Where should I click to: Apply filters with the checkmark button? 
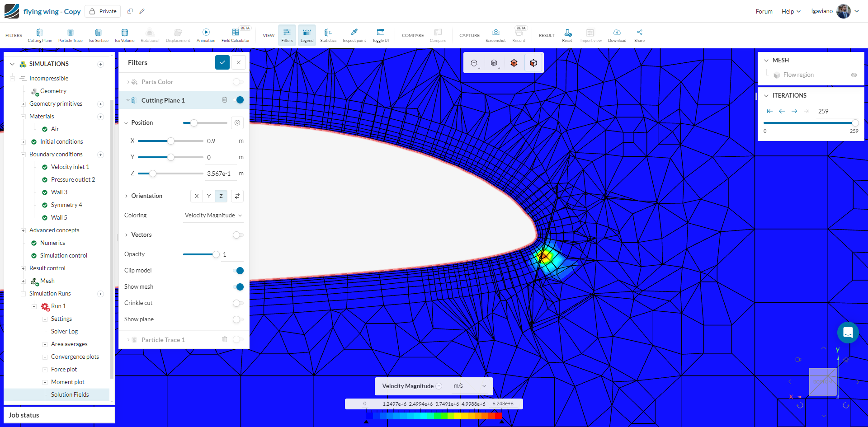(222, 62)
